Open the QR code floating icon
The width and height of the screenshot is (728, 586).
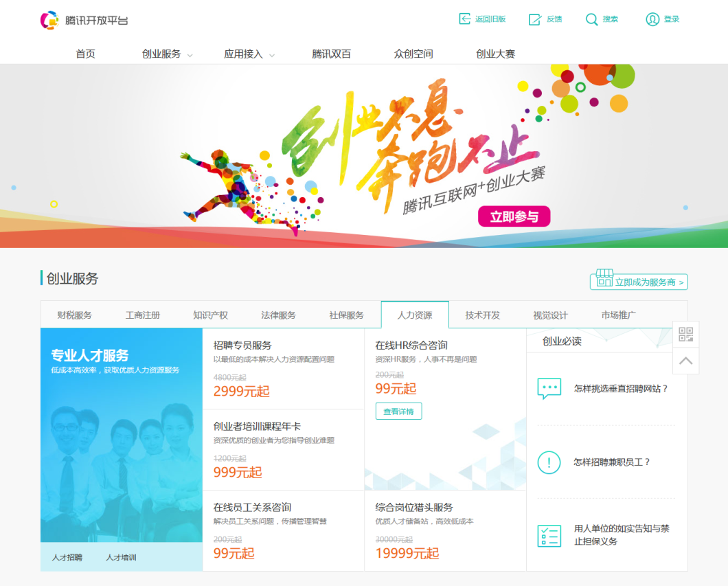click(685, 335)
